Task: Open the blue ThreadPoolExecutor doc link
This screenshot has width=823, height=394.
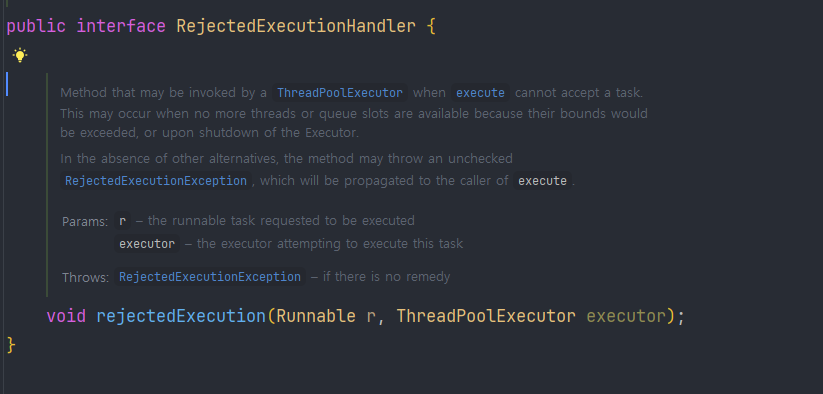Action: [340, 93]
